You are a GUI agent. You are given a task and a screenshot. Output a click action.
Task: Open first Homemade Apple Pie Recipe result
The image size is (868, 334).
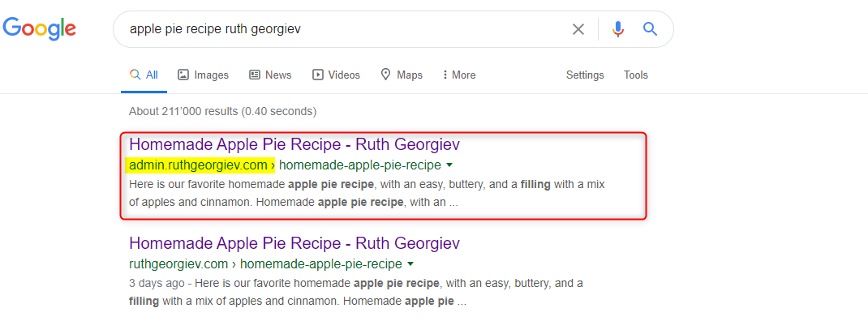(x=294, y=145)
